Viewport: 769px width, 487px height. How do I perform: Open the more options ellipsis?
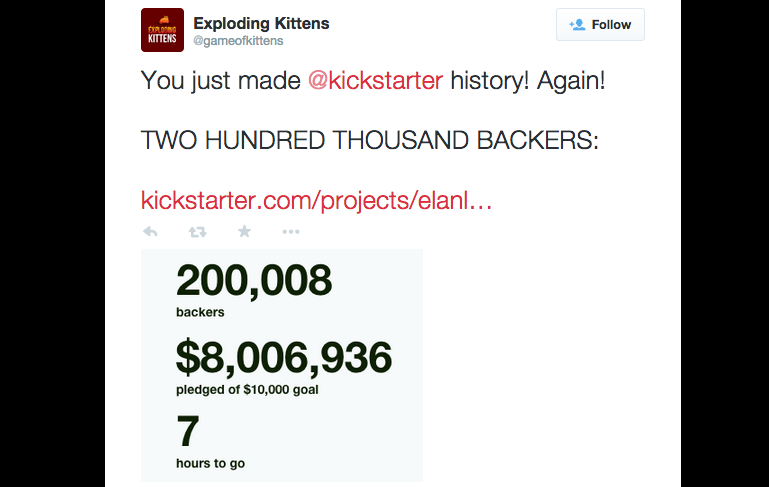(x=291, y=231)
